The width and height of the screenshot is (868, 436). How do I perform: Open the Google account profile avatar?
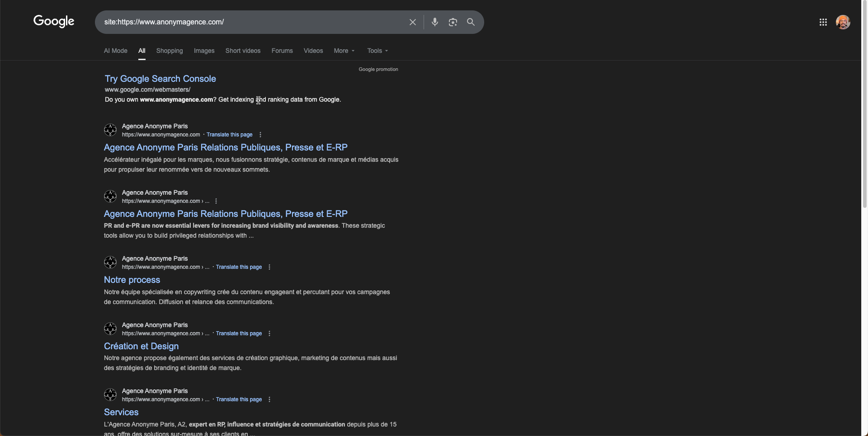pos(843,22)
